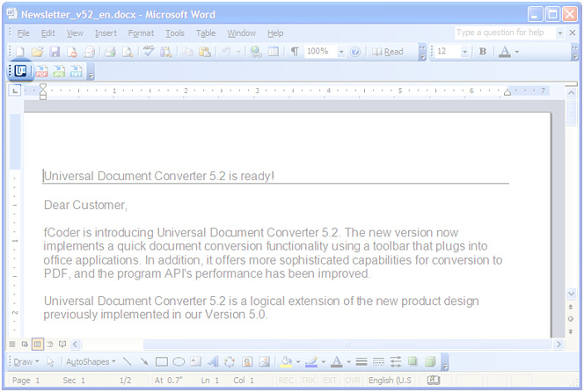Open the Draw menu dropdown
Viewport: 584px width, 392px height.
pyautogui.click(x=26, y=361)
